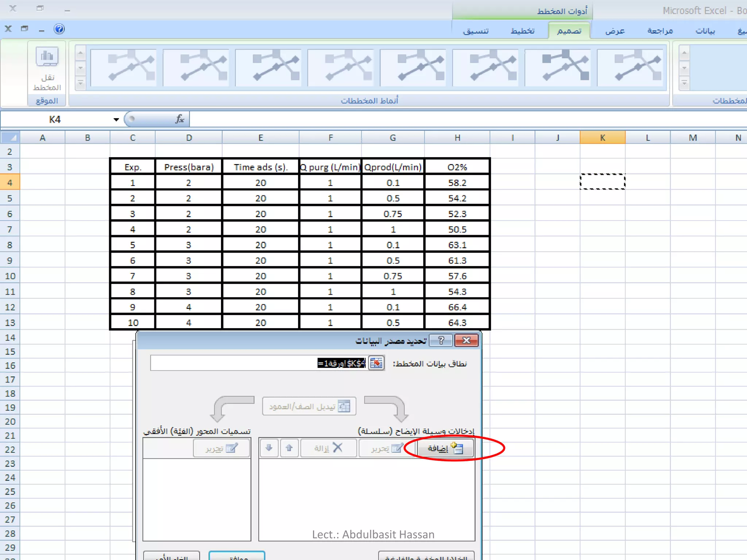Open the Review tab (مراجعة)

[x=660, y=31]
